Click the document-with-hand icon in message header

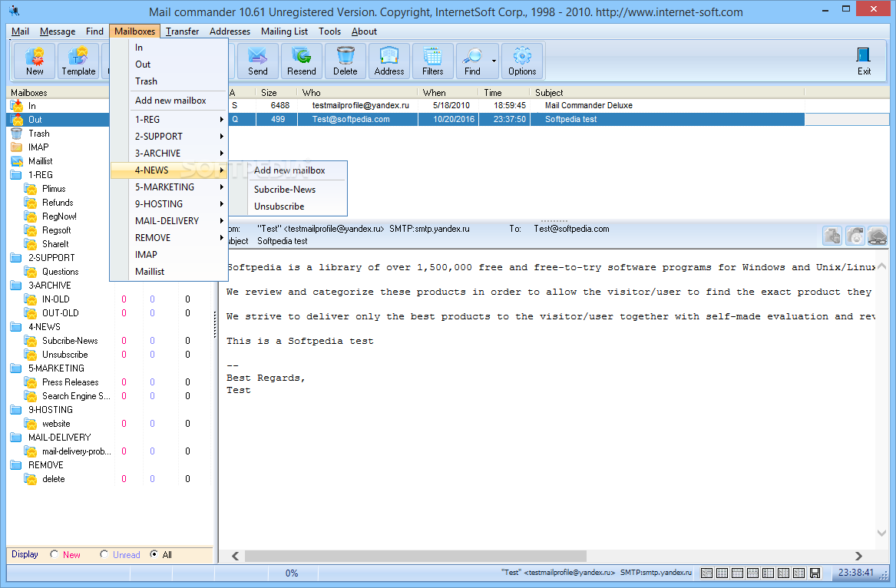tap(832, 236)
